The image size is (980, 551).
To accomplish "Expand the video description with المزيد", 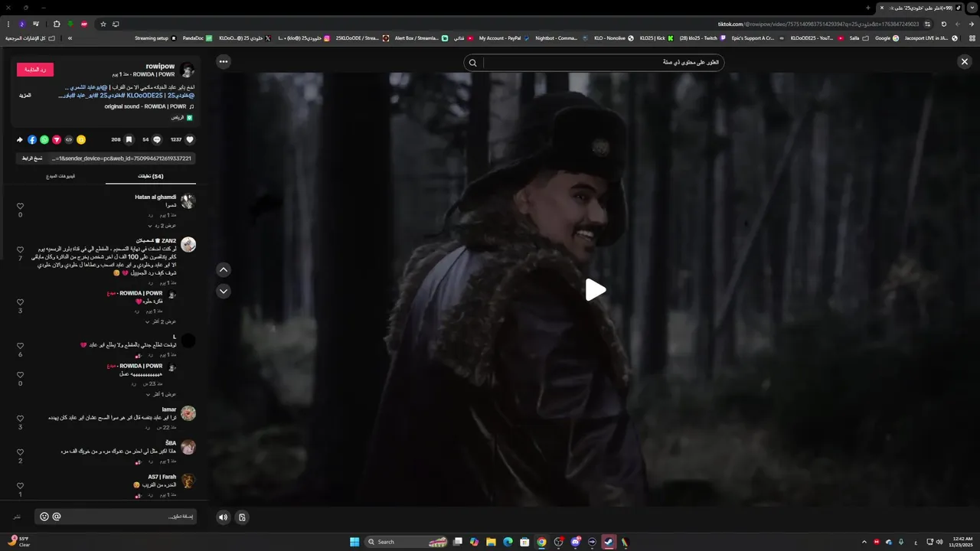I will tap(25, 96).
